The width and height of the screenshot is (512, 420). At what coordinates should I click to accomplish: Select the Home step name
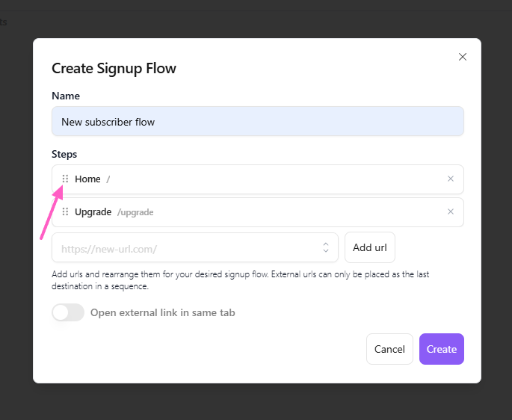(87, 179)
